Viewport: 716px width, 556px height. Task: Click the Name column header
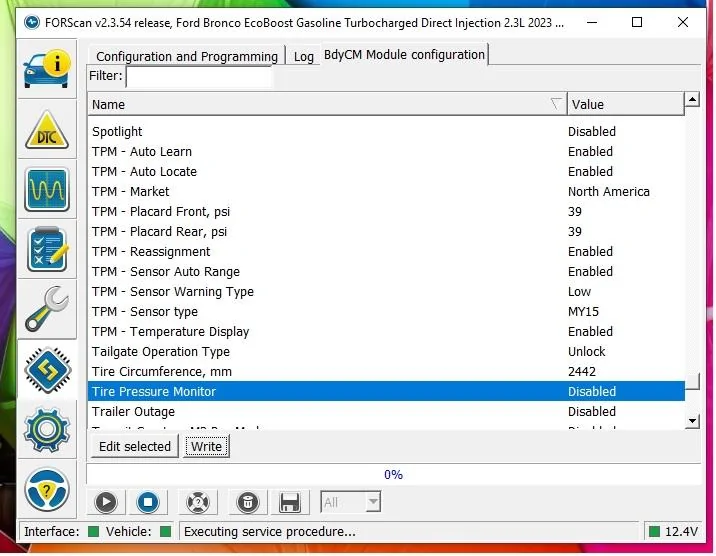327,104
